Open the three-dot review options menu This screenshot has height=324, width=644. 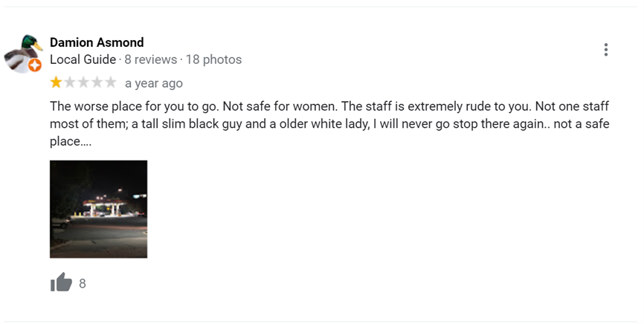tap(605, 50)
